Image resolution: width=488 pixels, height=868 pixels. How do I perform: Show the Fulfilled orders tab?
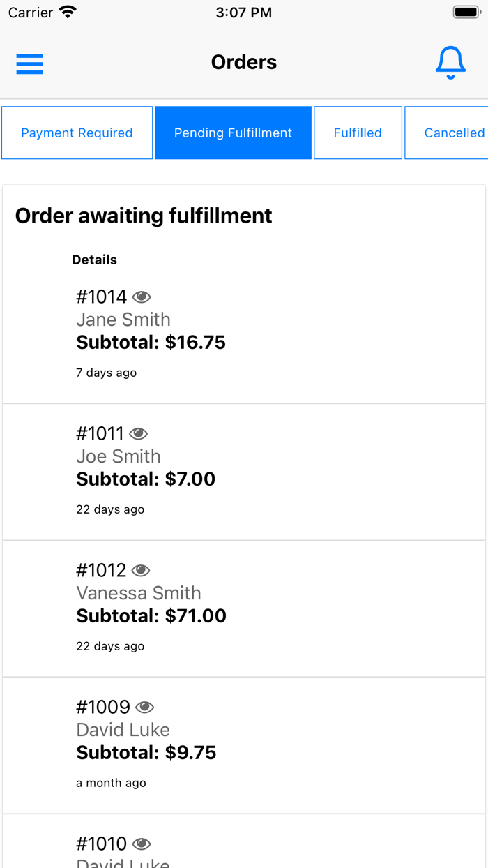tap(358, 133)
